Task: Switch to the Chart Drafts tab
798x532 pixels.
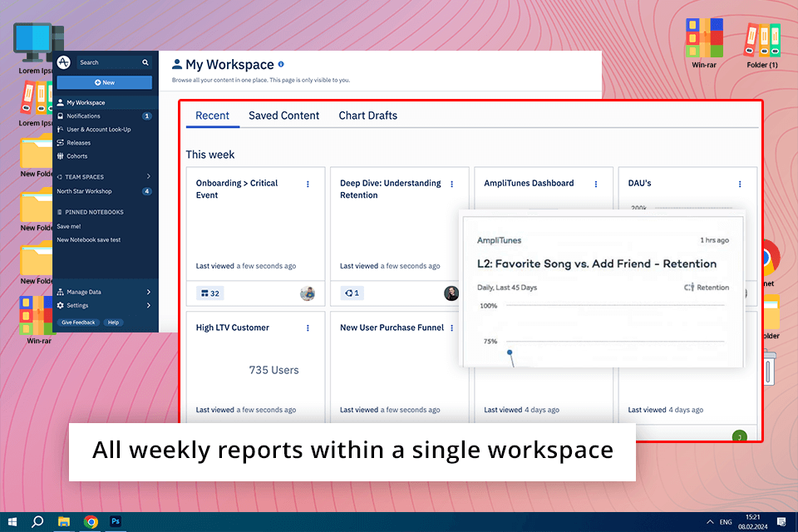Action: tap(368, 116)
